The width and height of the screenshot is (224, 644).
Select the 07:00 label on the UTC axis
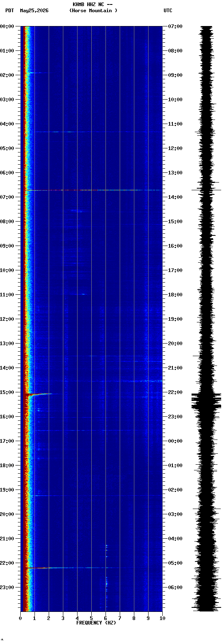click(175, 26)
